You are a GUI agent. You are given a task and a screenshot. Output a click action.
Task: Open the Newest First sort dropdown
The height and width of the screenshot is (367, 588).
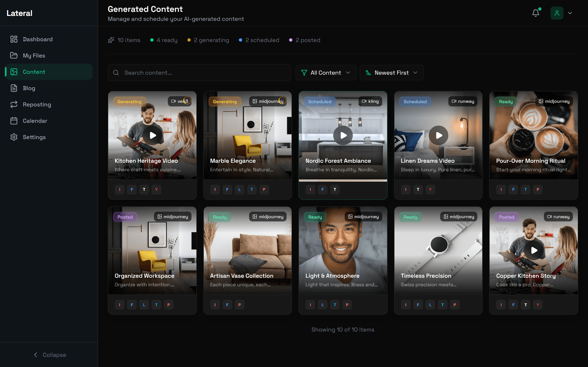tap(391, 73)
